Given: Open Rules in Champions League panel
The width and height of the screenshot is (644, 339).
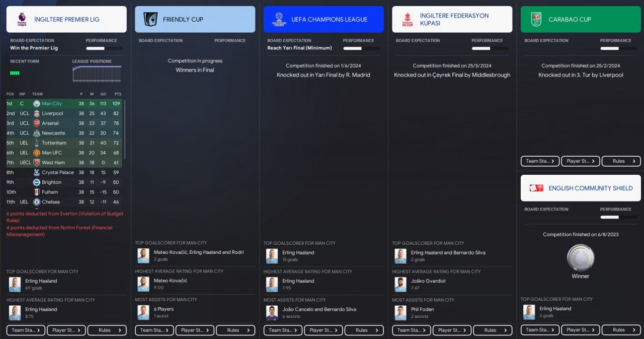Looking at the screenshot, I should (365, 330).
